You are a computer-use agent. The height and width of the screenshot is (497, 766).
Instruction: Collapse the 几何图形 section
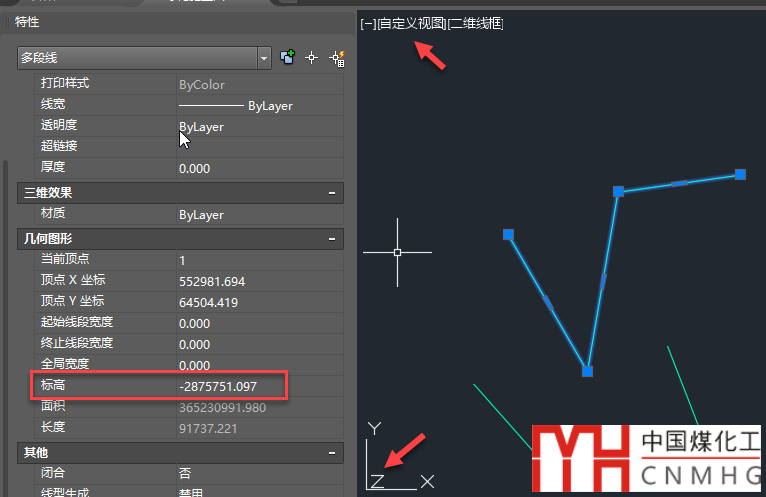[332, 239]
